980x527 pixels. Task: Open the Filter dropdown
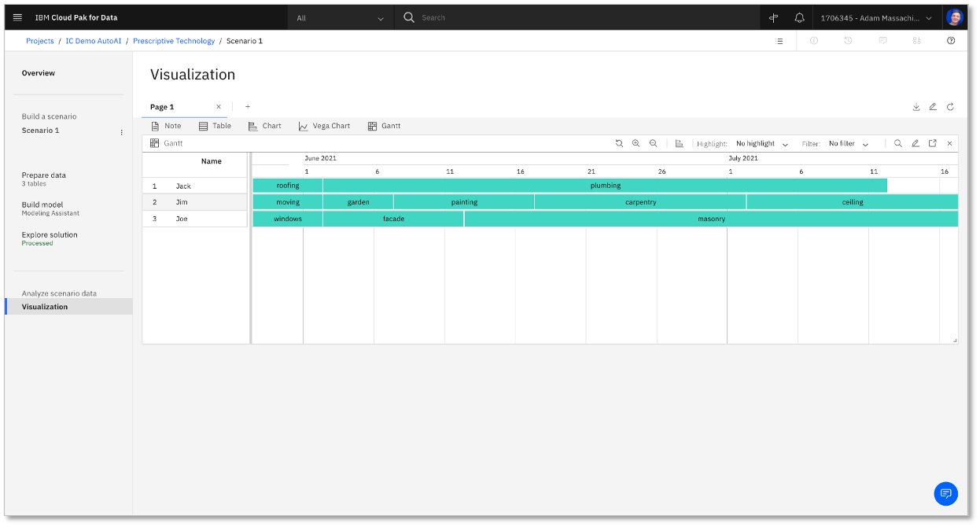(x=848, y=144)
